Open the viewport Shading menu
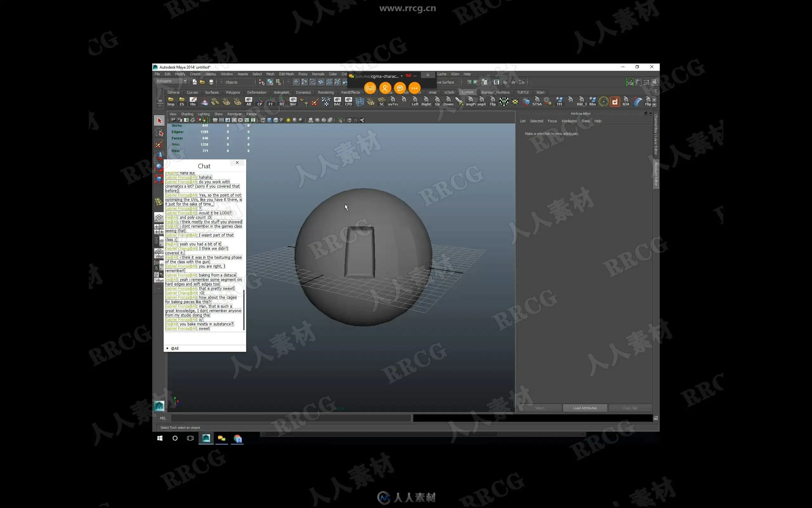 pyautogui.click(x=187, y=114)
